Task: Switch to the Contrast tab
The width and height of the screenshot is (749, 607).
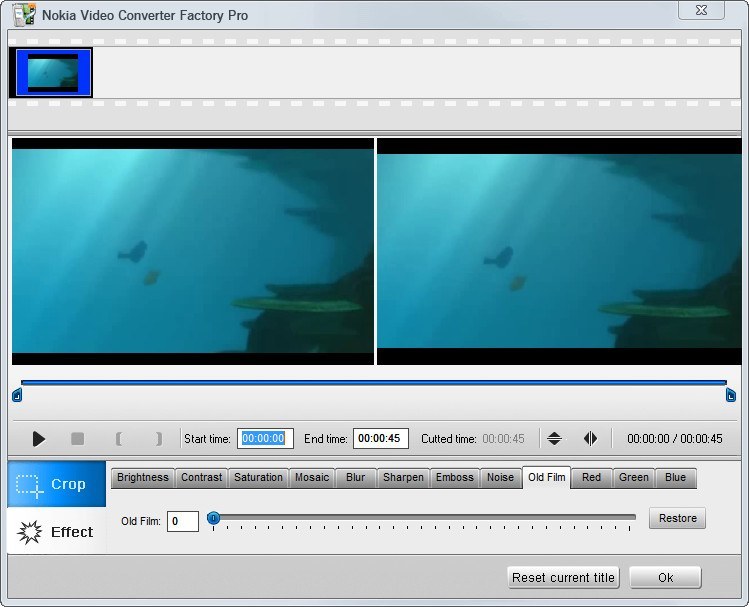Action: click(201, 478)
